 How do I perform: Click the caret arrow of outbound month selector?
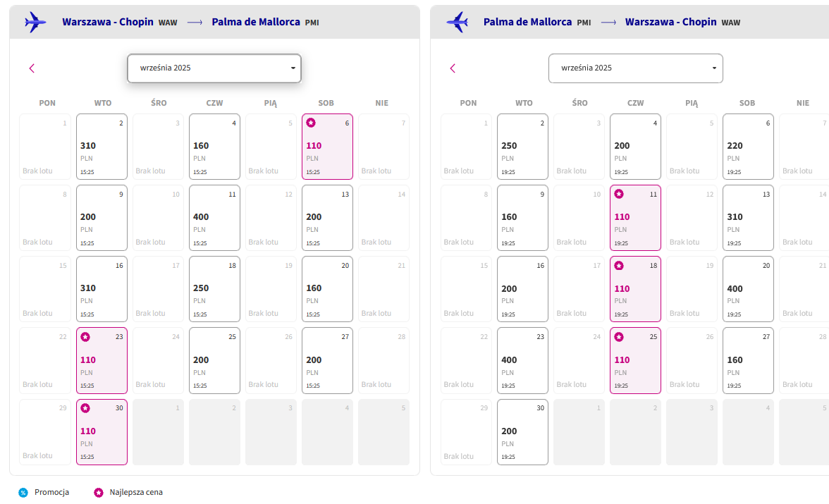pos(293,68)
